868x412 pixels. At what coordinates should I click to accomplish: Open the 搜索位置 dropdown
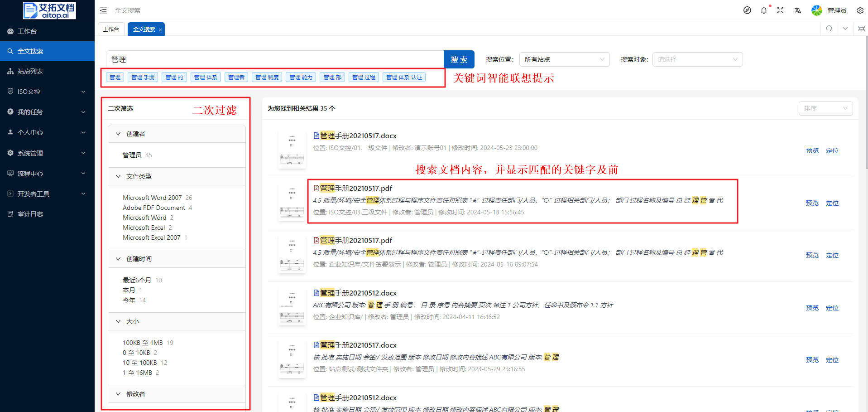pos(564,59)
